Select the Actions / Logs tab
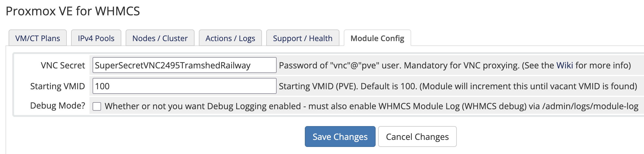 (x=230, y=38)
